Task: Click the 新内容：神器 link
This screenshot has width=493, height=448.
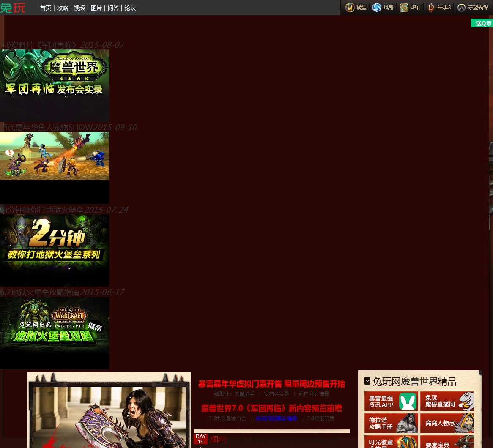Action: pyautogui.click(x=314, y=394)
